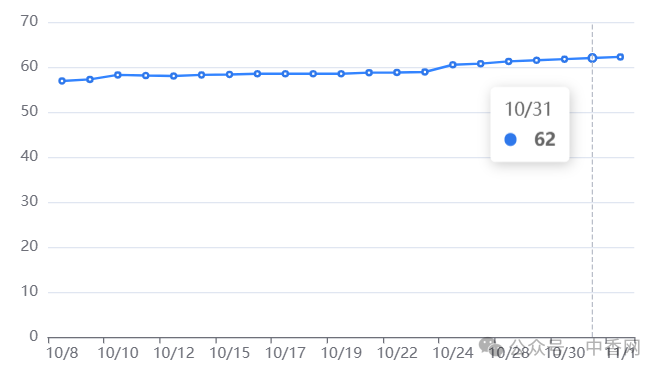The width and height of the screenshot is (662, 374).
Task: Click the value 62 in tooltip
Action: point(545,140)
